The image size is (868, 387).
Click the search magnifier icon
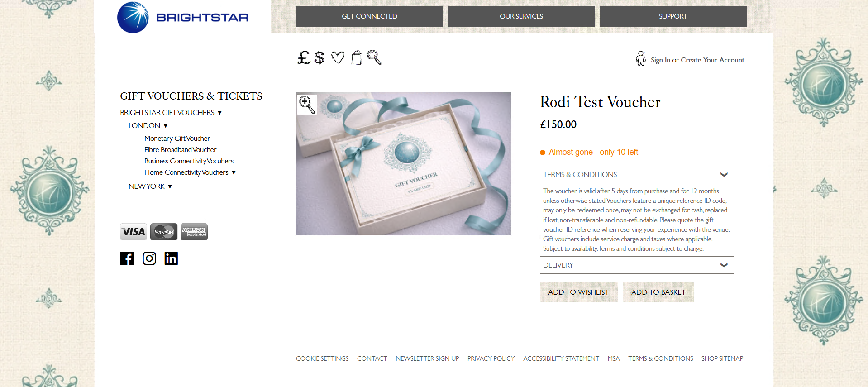(x=374, y=57)
